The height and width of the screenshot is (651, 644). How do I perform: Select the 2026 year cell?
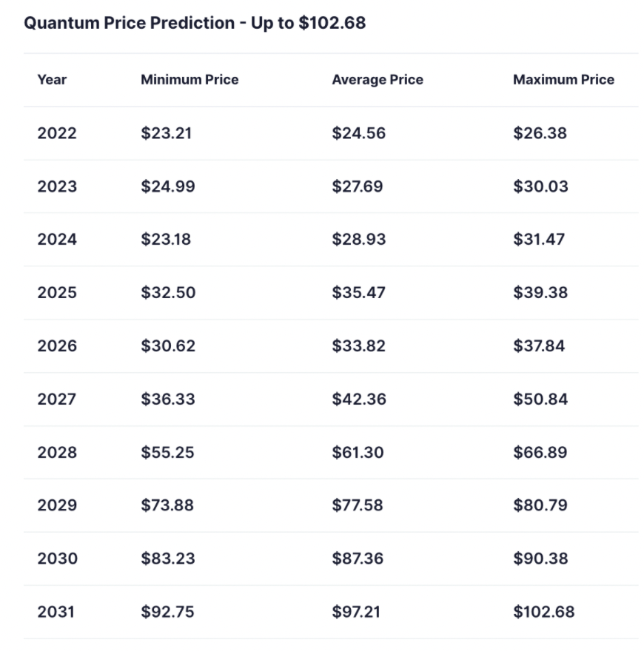point(57,346)
